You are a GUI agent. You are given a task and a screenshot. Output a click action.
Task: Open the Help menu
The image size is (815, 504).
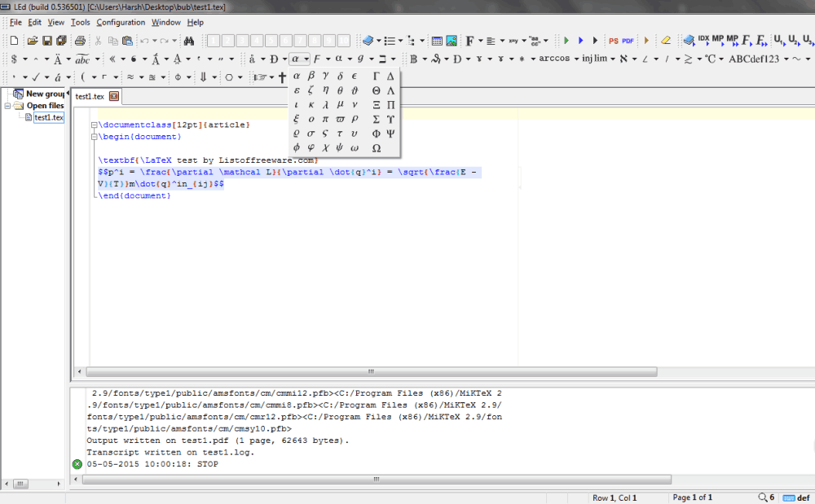pos(196,22)
